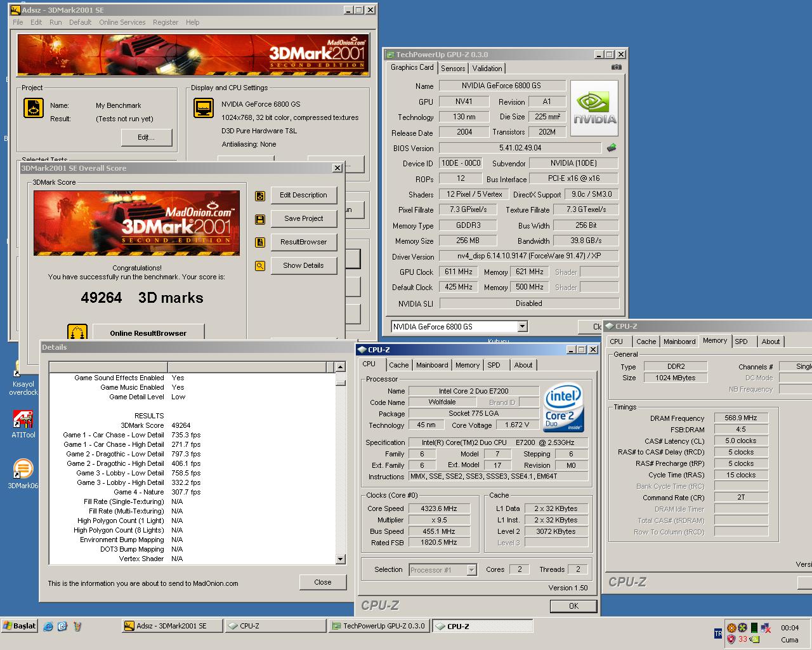
Task: Open the Help menu in 3DMark2001
Action: tap(192, 22)
